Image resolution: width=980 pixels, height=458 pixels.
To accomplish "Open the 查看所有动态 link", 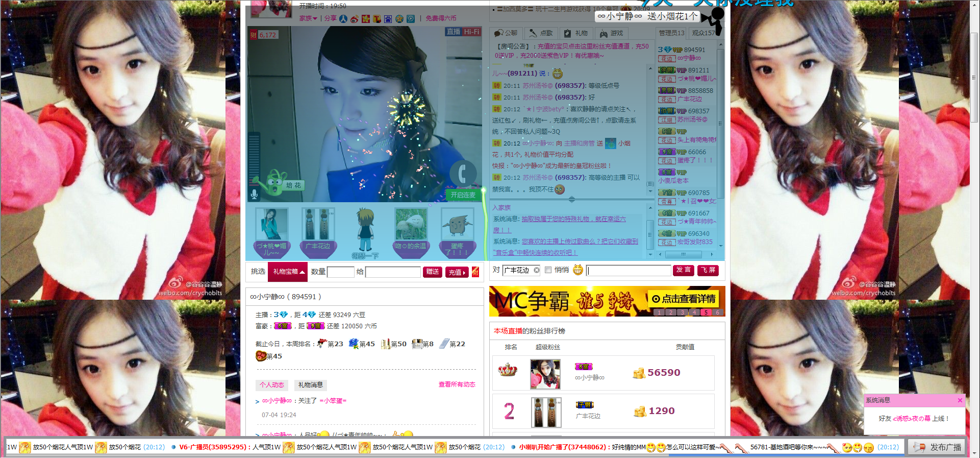I will point(457,384).
